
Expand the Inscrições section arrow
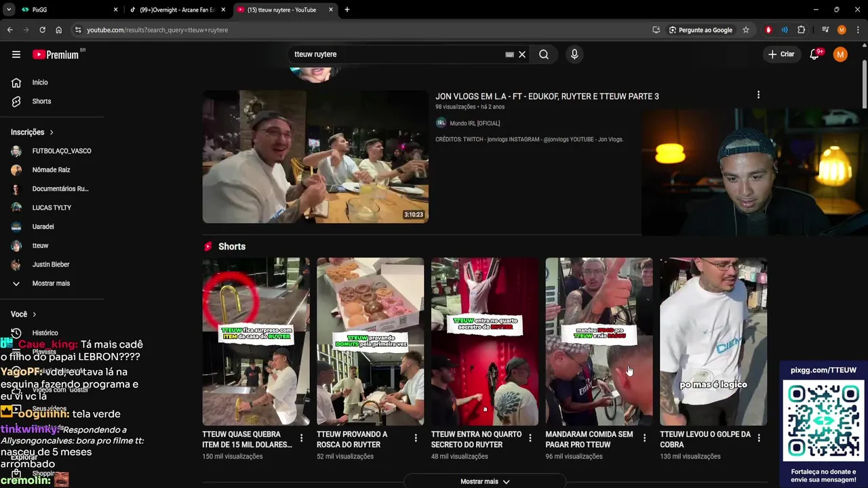[x=52, y=132]
